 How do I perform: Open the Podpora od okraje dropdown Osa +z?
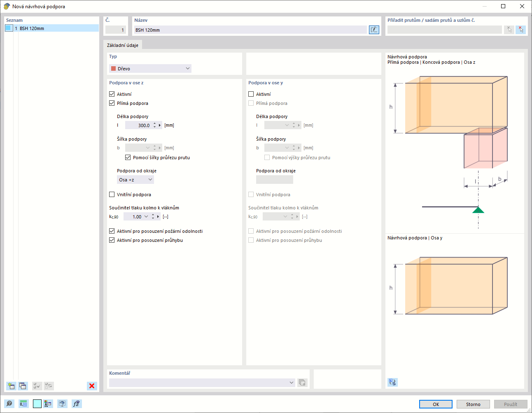coord(135,180)
